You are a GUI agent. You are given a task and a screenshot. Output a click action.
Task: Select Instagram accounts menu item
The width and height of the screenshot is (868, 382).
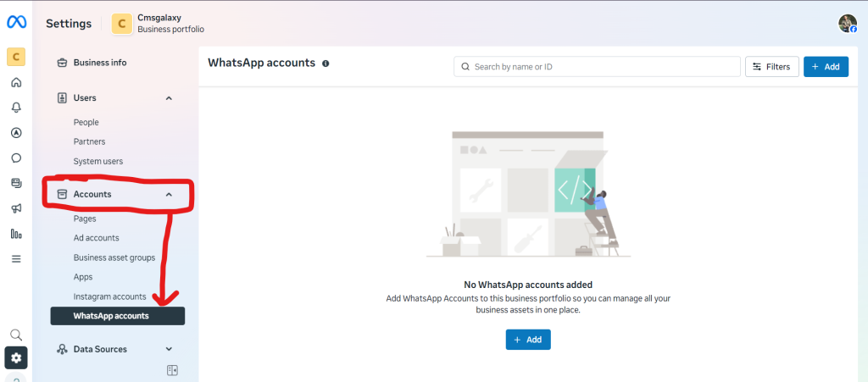click(x=109, y=296)
